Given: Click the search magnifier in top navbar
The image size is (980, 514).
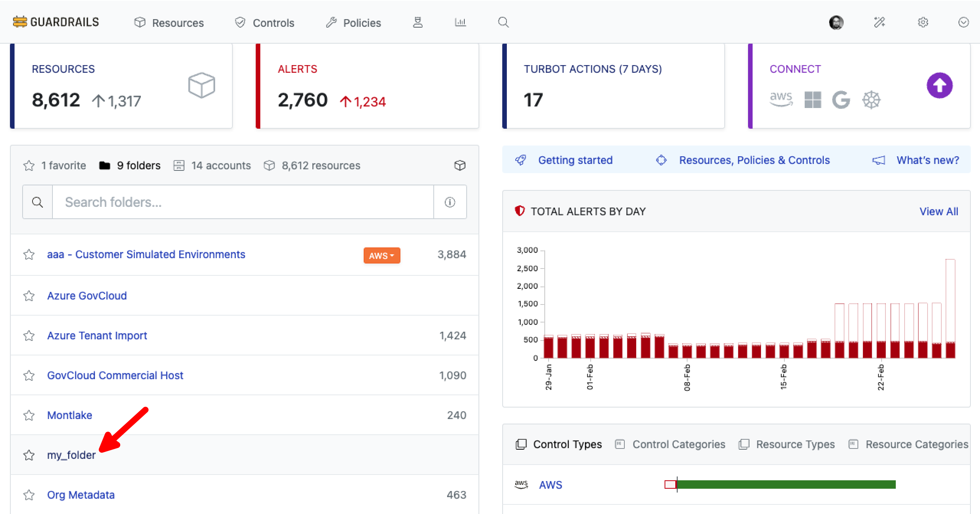Looking at the screenshot, I should click(503, 22).
